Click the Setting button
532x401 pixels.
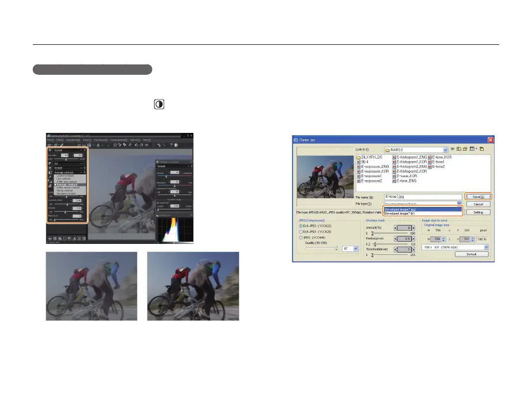(478, 212)
